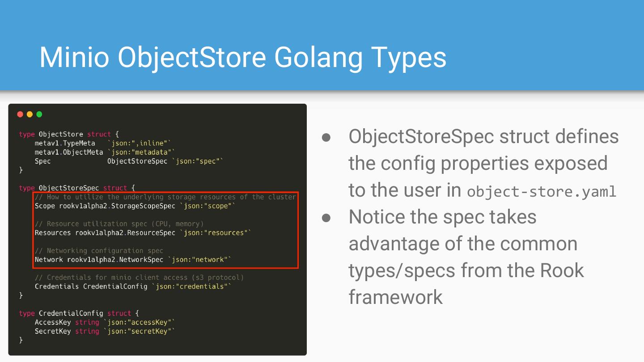Image resolution: width=644 pixels, height=362 pixels.
Task: Click the red dot in the code window
Action: (20, 114)
